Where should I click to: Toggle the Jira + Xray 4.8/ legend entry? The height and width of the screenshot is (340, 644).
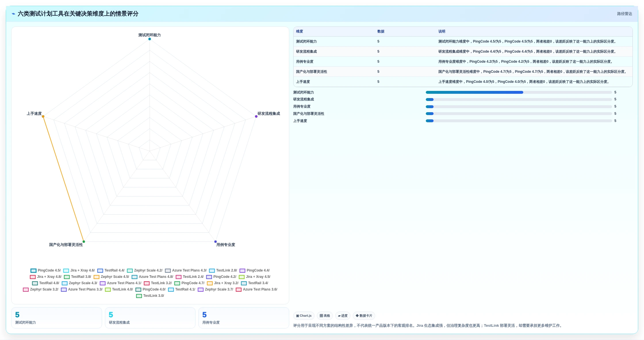click(x=45, y=277)
